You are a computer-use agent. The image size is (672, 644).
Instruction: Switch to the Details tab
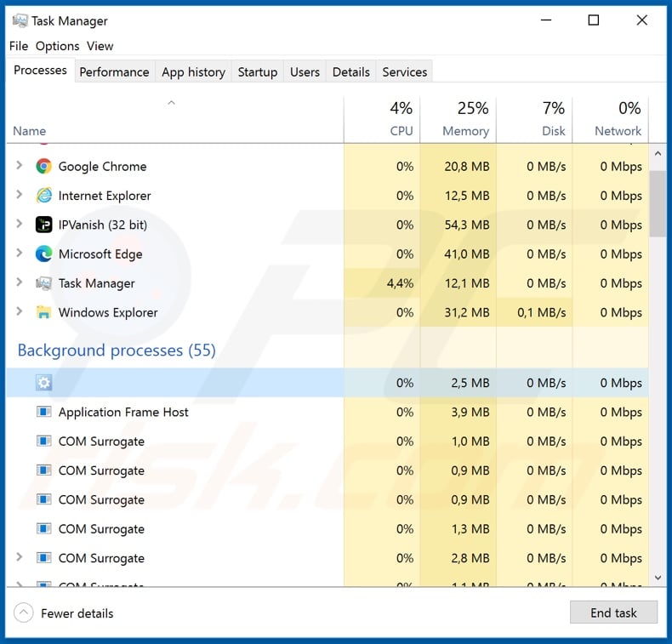pyautogui.click(x=351, y=72)
